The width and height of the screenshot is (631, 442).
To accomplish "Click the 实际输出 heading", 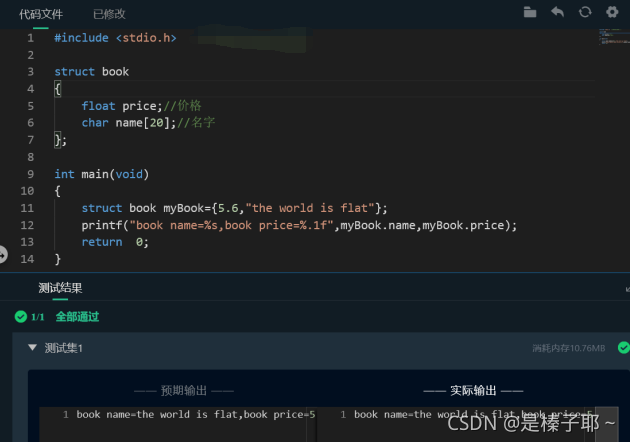I will point(473,390).
